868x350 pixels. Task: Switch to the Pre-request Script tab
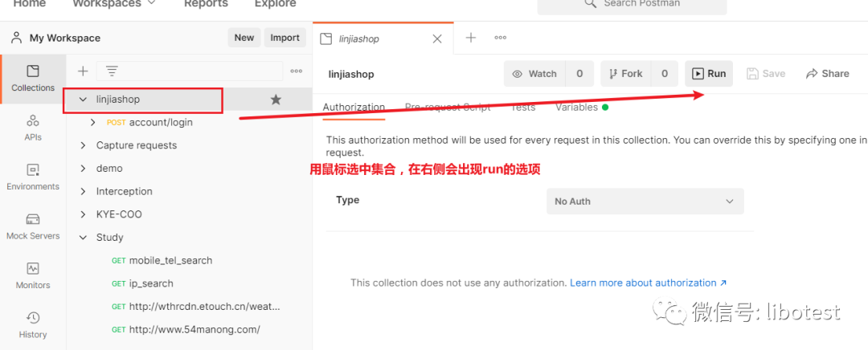pyautogui.click(x=448, y=108)
